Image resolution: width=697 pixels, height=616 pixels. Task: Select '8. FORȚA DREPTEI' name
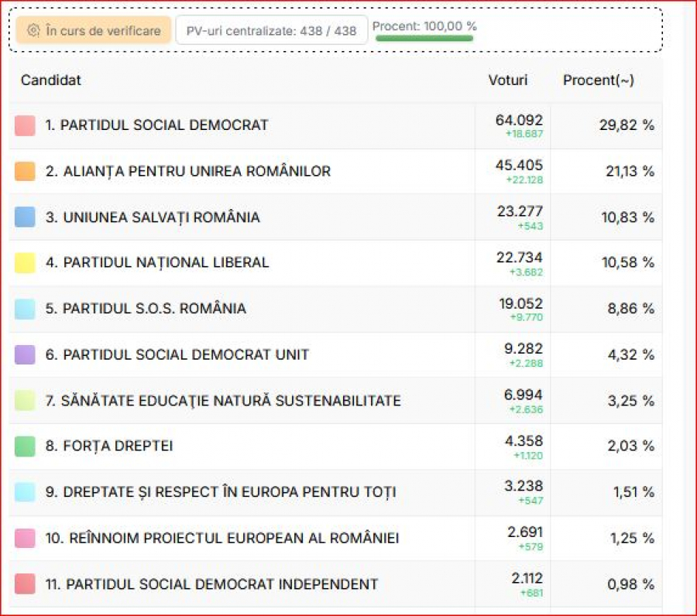coord(109,447)
